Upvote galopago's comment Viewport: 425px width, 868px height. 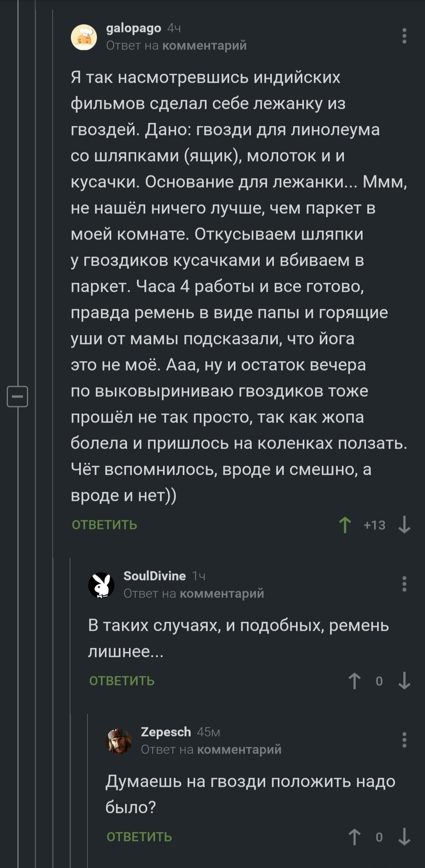click(345, 525)
